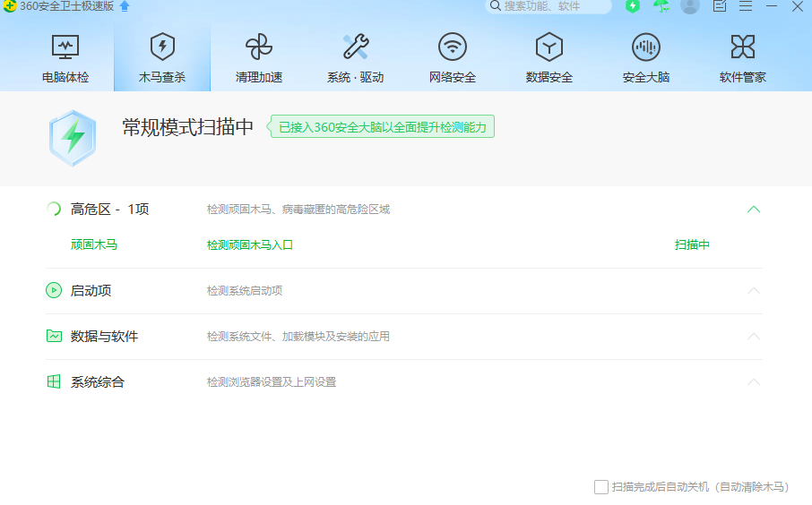Click the feedback note icon in title bar

pyautogui.click(x=719, y=6)
